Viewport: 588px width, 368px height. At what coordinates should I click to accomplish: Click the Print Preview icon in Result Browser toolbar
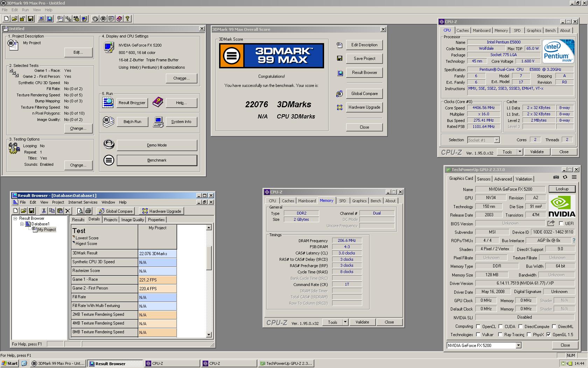coord(80,211)
